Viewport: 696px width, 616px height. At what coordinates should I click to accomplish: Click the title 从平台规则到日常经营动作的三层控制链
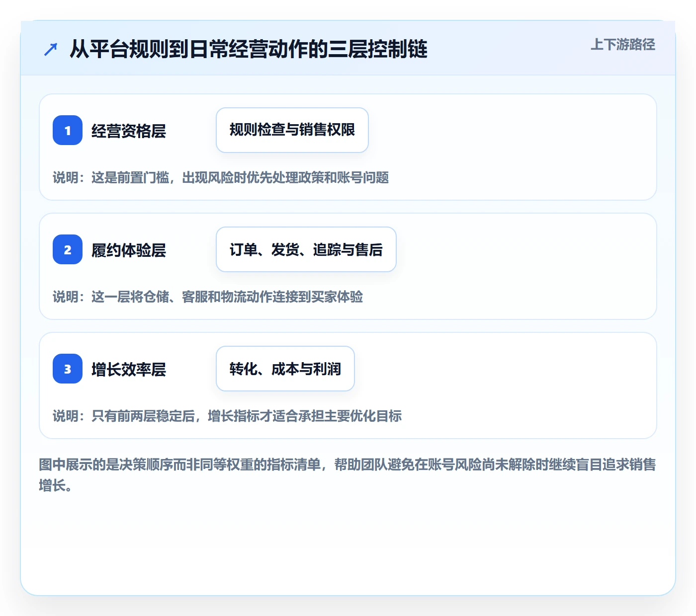coord(249,49)
